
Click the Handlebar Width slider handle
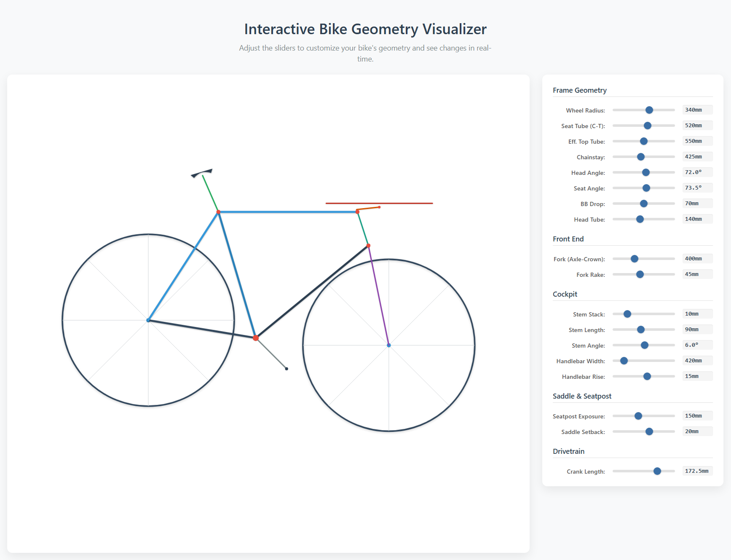[x=624, y=361]
